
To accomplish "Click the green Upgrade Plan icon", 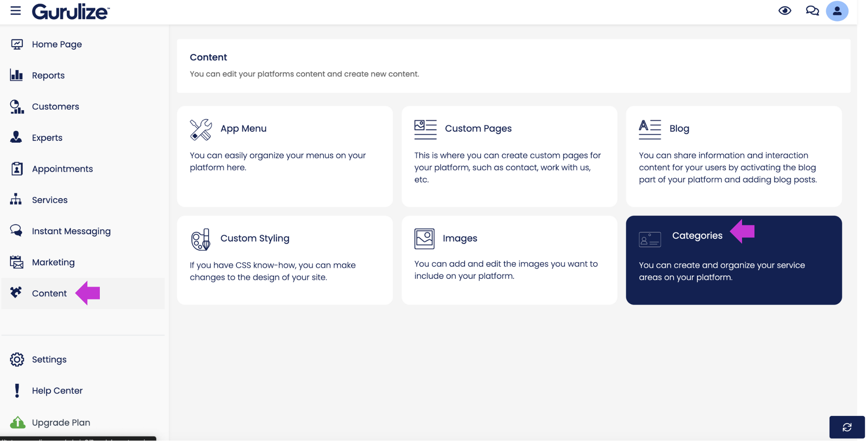I will (x=18, y=422).
